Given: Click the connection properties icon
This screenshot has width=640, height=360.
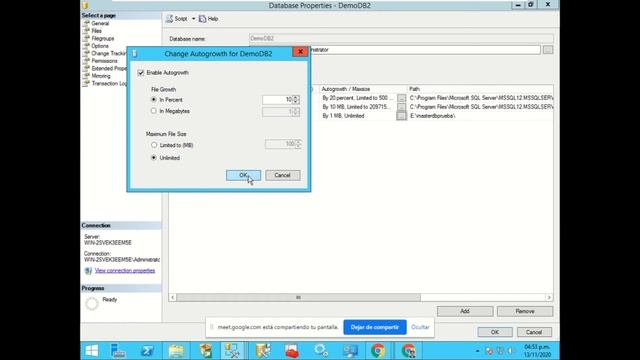Looking at the screenshot, I should pos(88,271).
